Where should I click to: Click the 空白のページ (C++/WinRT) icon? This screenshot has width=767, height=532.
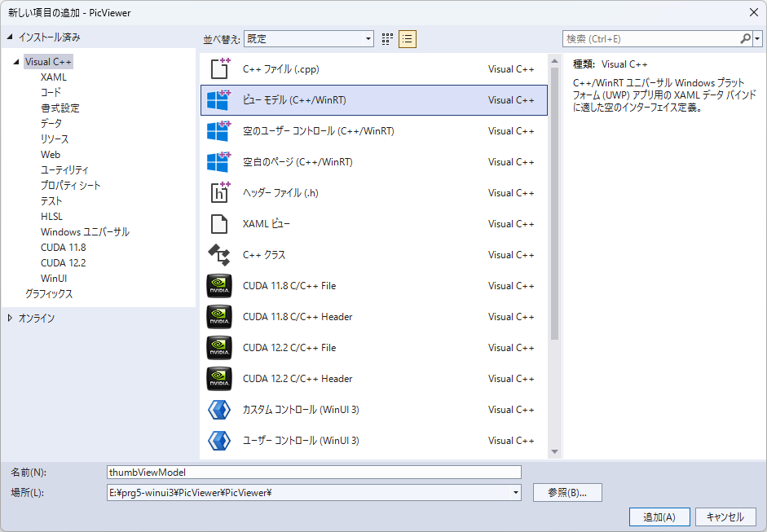[x=218, y=162]
